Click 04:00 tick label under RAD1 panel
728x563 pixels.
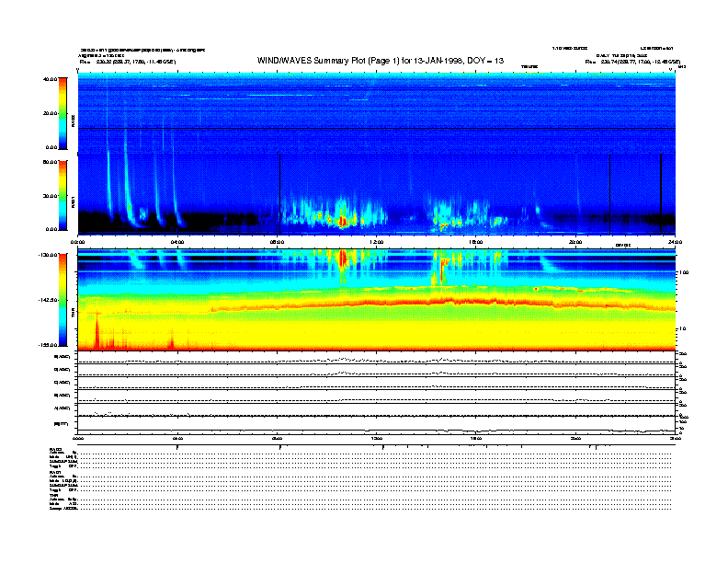pos(177,242)
